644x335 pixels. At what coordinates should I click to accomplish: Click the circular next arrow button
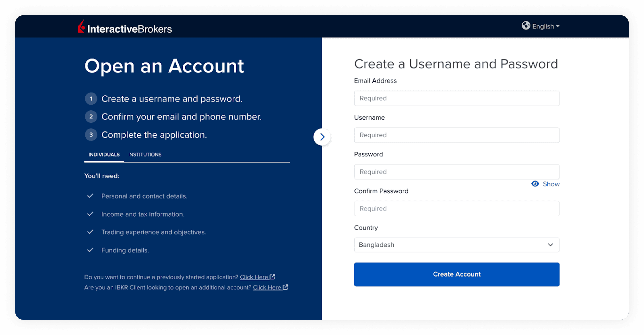(x=322, y=137)
